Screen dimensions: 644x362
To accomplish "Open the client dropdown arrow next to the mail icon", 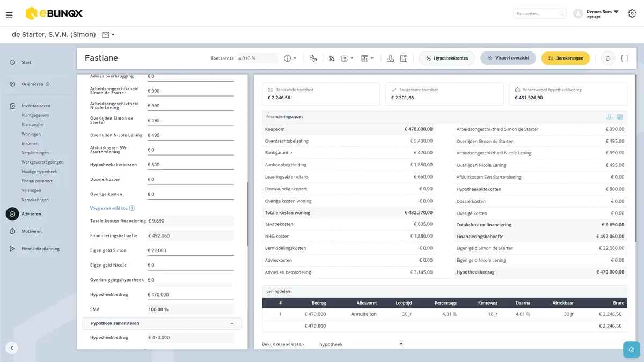I will [113, 35].
